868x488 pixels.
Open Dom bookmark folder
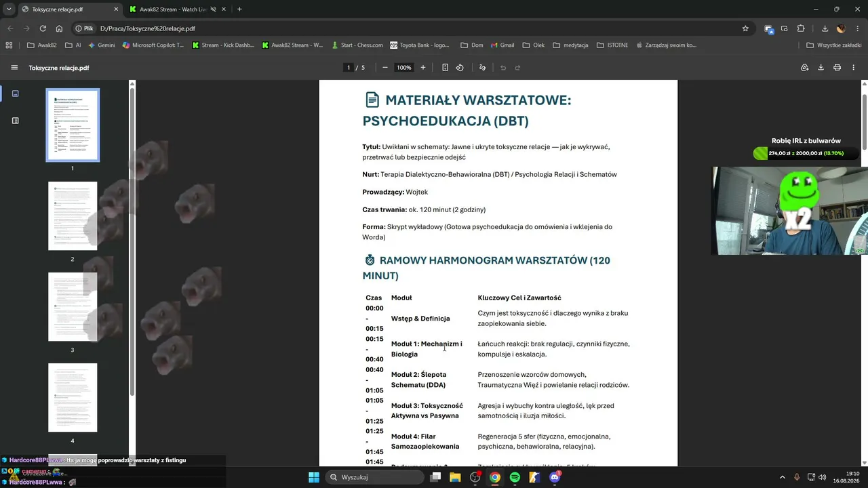471,45
